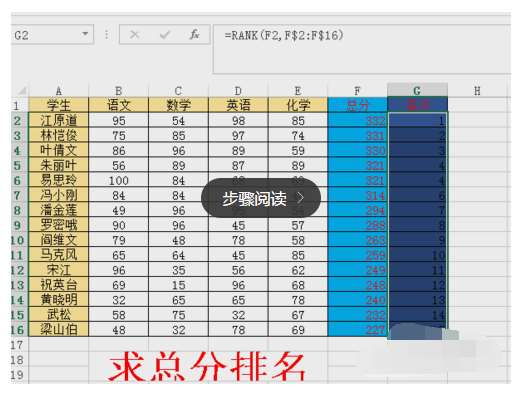Click the =RANK formula text in formula bar

click(284, 35)
